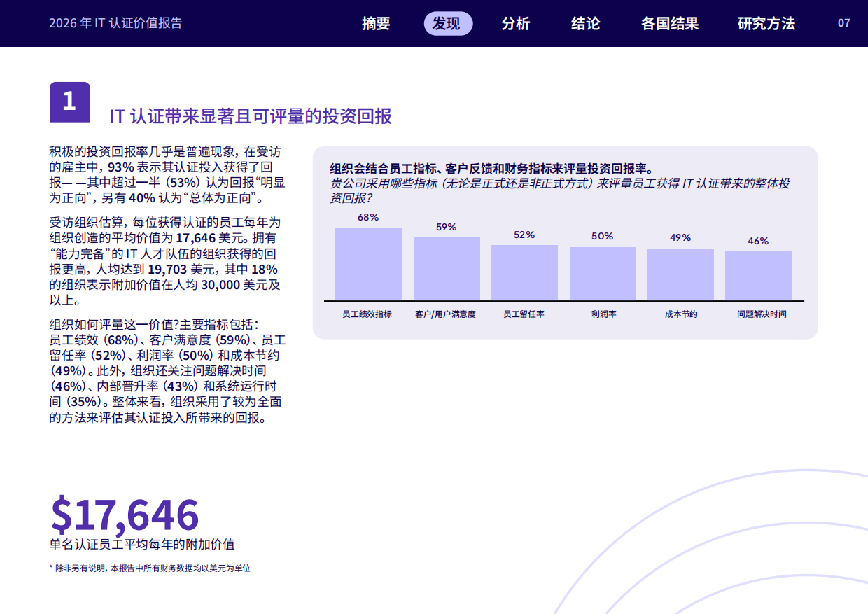This screenshot has width=868, height=614.
Task: Click caption 单名认证员工平均每年的附加价值
Action: [142, 544]
